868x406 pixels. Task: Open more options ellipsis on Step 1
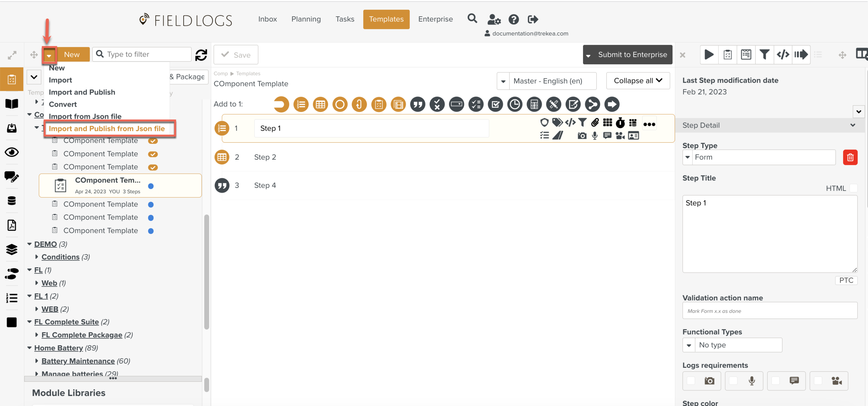tap(649, 124)
